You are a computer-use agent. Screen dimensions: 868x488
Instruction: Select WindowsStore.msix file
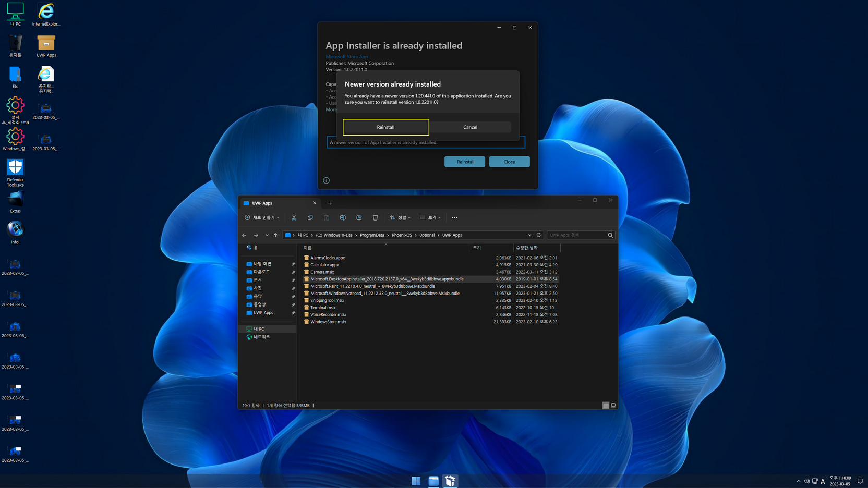pos(328,322)
